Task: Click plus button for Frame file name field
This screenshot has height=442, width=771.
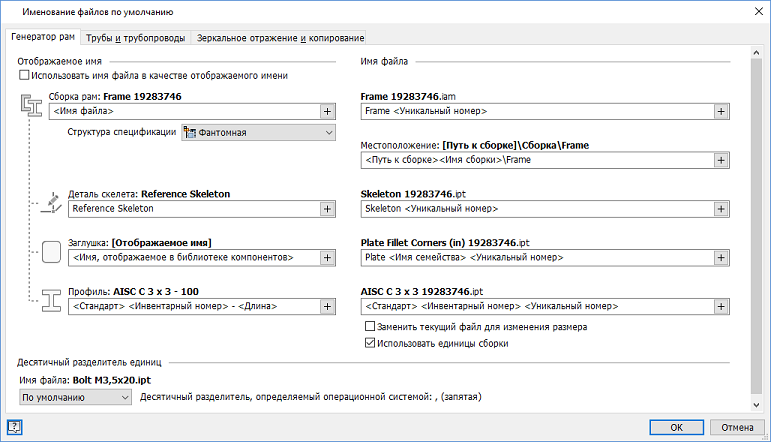Action: [721, 111]
